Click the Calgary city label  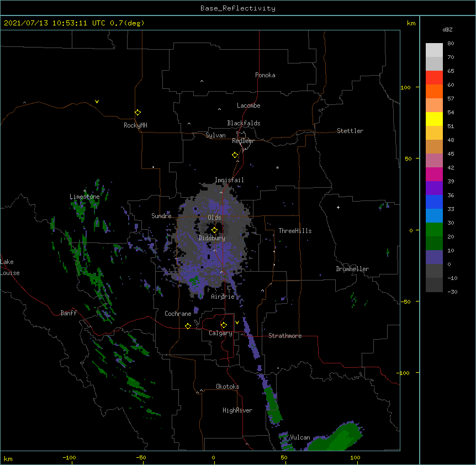220,333
